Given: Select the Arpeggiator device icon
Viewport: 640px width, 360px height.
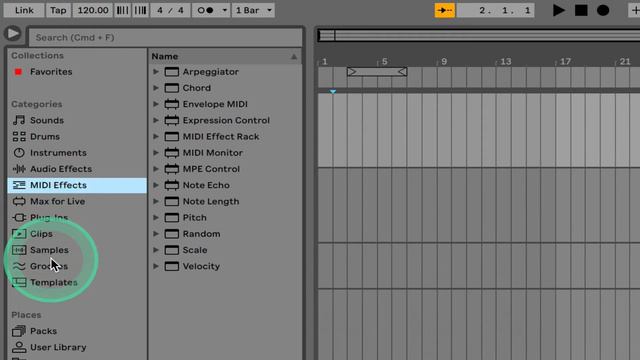Looking at the screenshot, I should pyautogui.click(x=171, y=72).
